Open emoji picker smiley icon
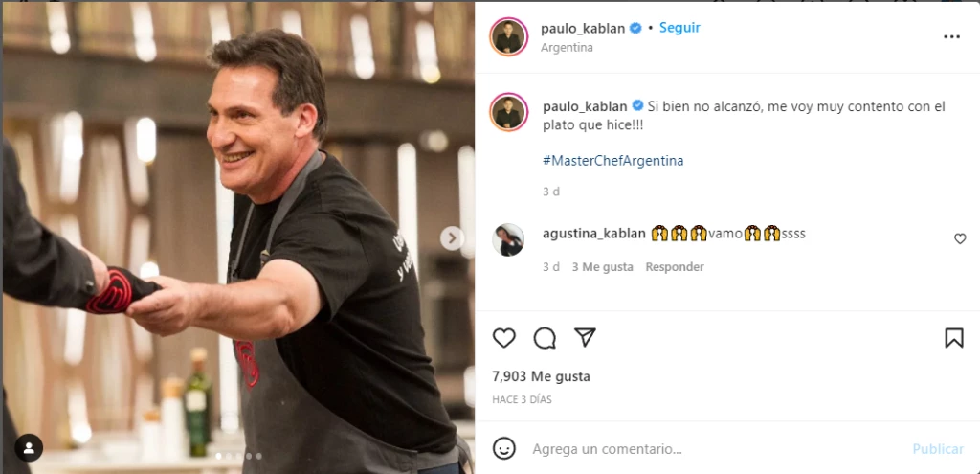 point(504,448)
